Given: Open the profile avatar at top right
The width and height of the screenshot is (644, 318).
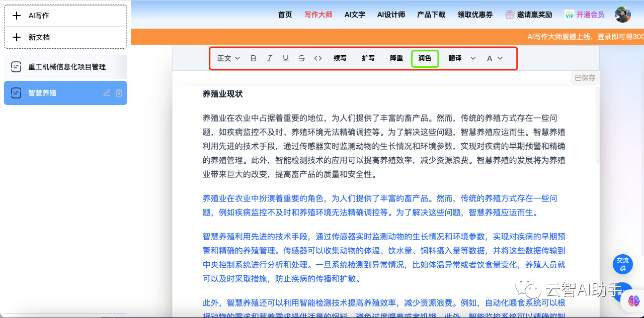Looking at the screenshot, I should 623,14.
